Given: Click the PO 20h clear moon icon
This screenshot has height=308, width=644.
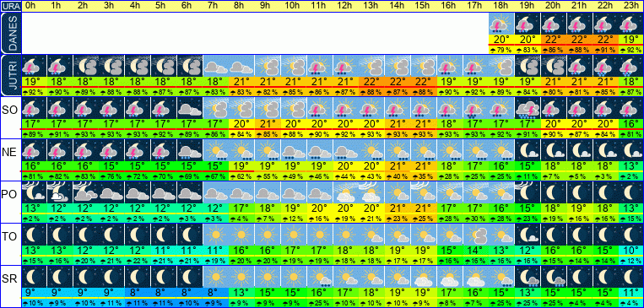Looking at the screenshot, I should pos(553,192).
